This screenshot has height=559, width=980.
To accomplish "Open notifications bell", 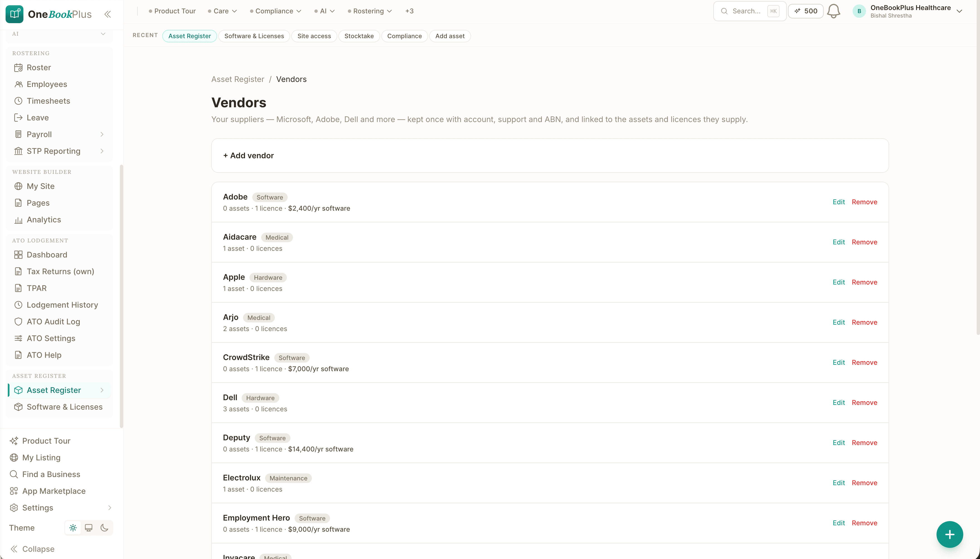I will (x=833, y=11).
